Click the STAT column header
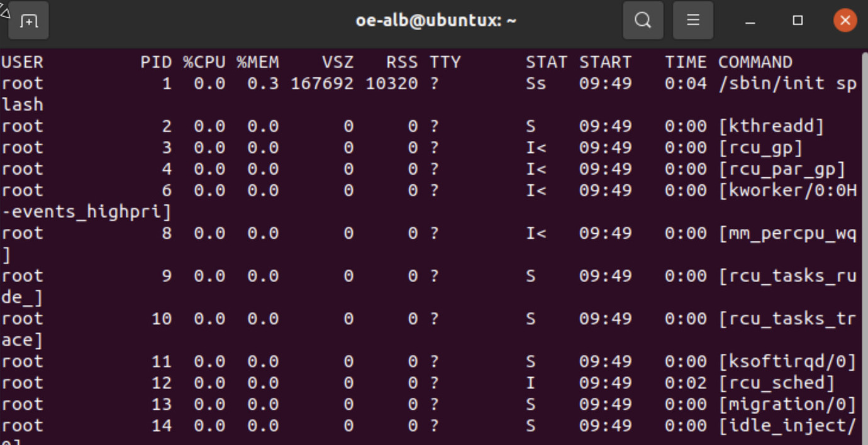The image size is (868, 445). pos(546,62)
